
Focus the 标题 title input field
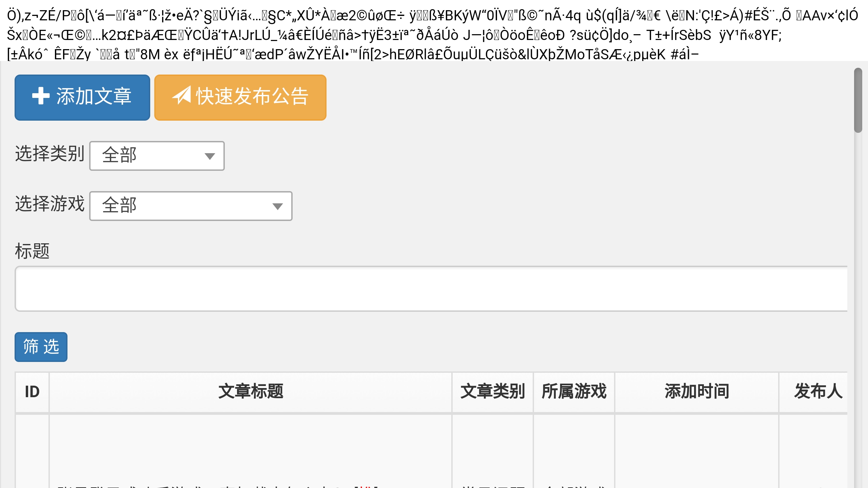(431, 289)
